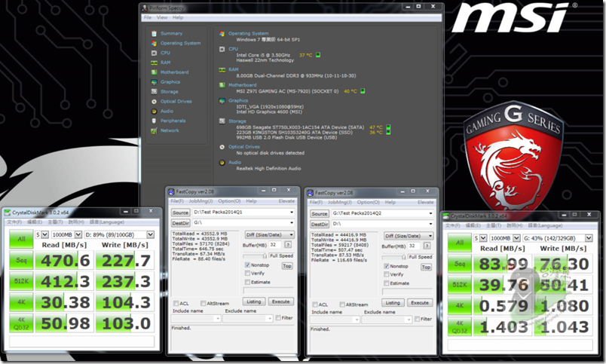Select Optical Drives icon in Speccy sidebar

tap(155, 101)
